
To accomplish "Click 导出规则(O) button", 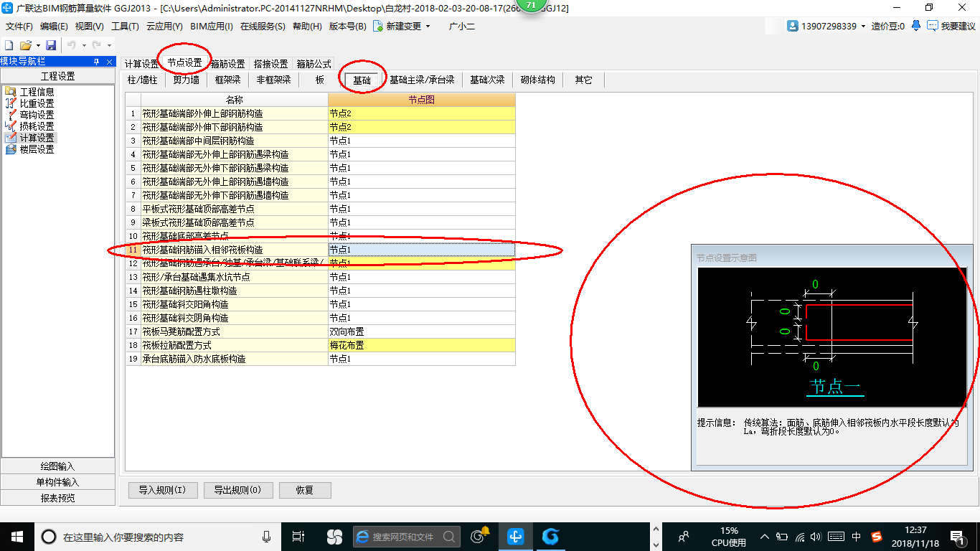I will pyautogui.click(x=237, y=490).
